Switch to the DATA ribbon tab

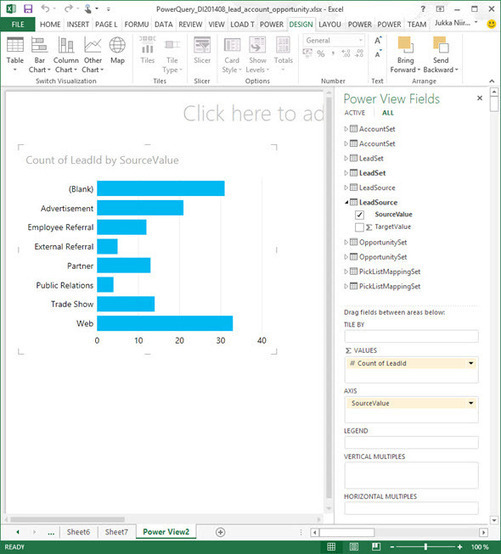(164, 24)
